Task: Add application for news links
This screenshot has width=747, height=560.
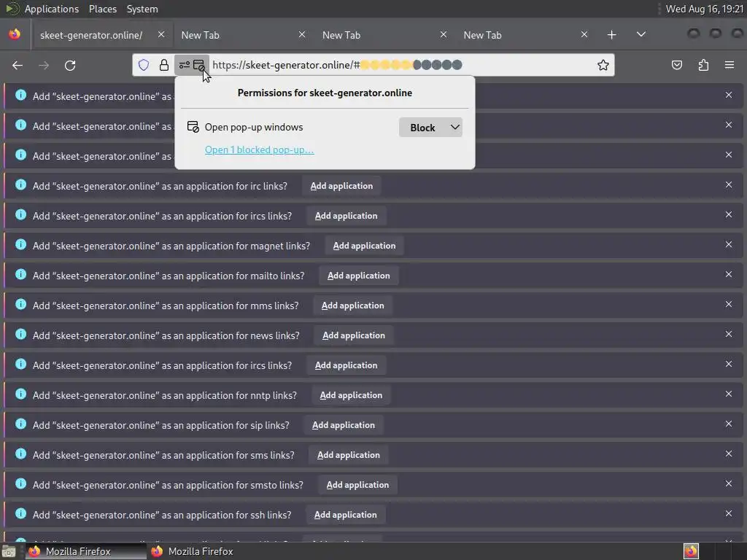Action: point(354,335)
